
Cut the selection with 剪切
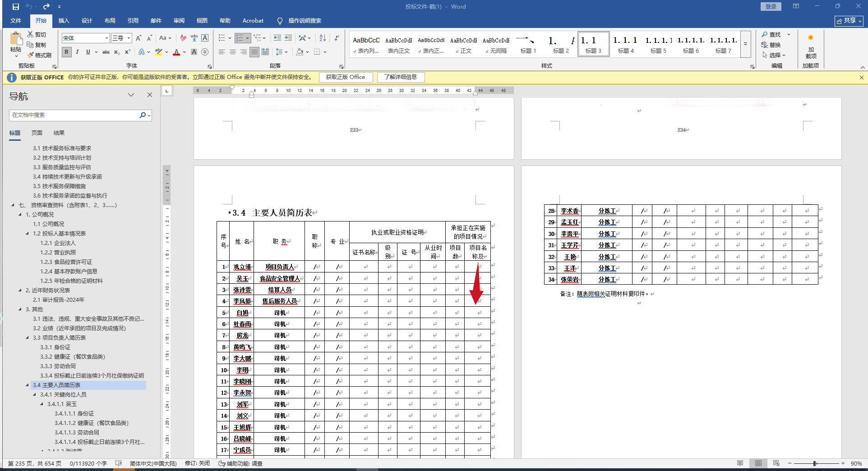[37, 34]
